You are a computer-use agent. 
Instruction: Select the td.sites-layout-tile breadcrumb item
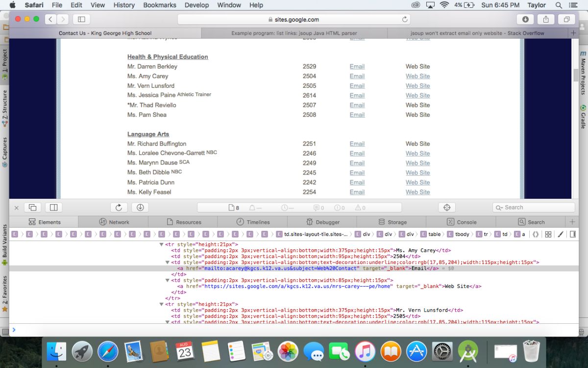[312, 235]
